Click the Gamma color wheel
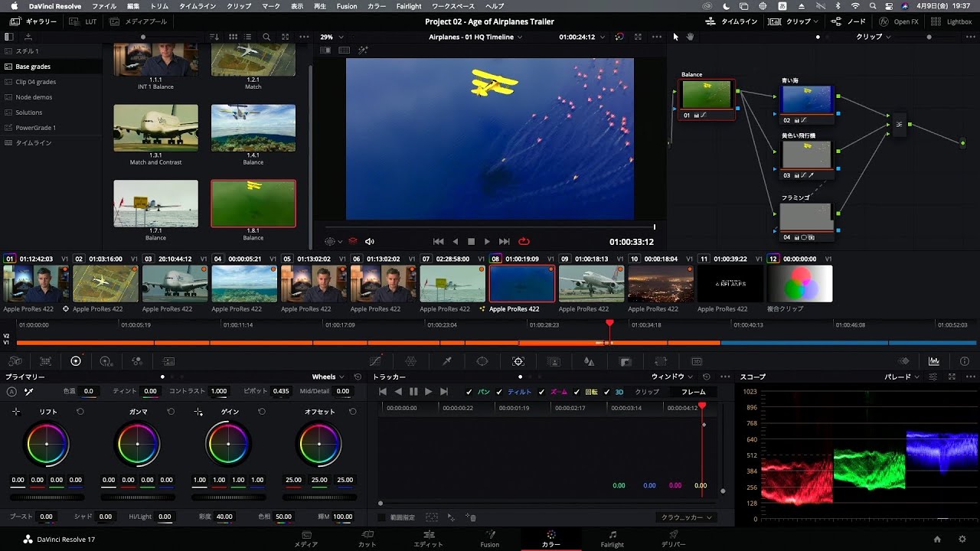The width and height of the screenshot is (980, 551). pyautogui.click(x=138, y=444)
